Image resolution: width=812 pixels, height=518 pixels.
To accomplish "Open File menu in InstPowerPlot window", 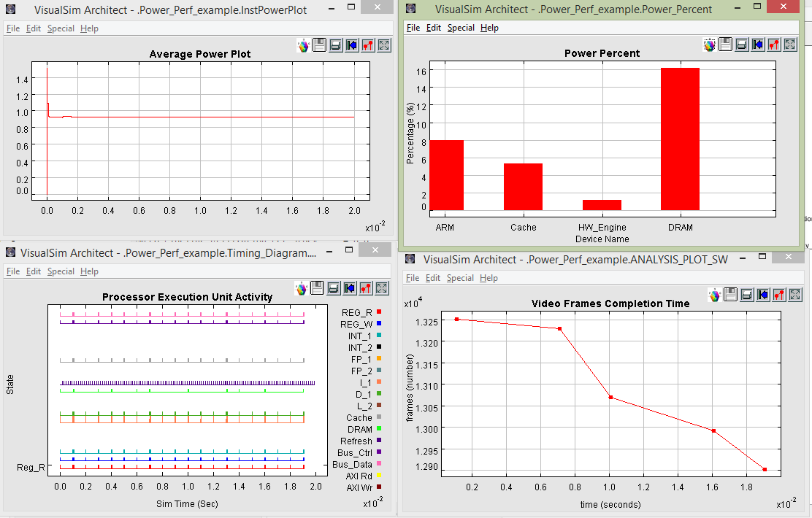I will (x=13, y=28).
